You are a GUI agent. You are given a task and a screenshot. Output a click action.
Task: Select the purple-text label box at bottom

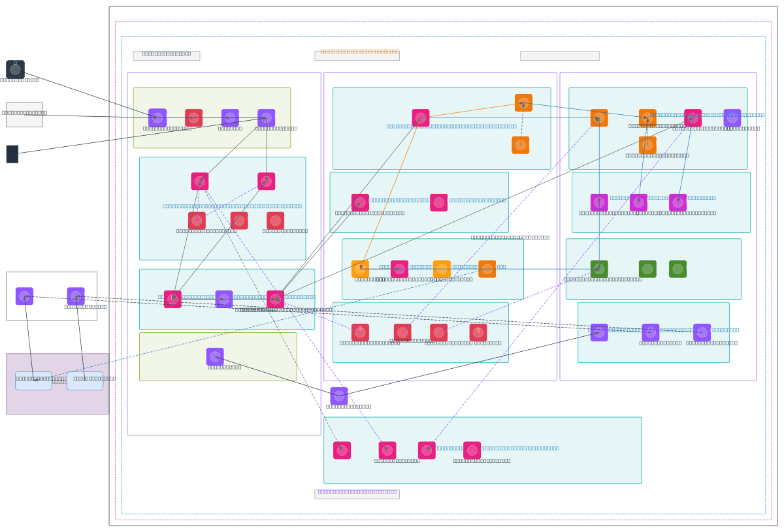coord(357,494)
